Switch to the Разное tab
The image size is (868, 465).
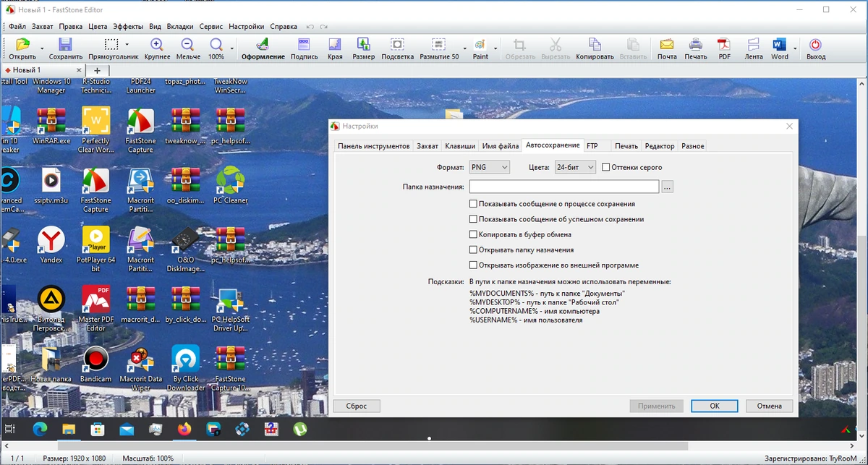tap(693, 146)
